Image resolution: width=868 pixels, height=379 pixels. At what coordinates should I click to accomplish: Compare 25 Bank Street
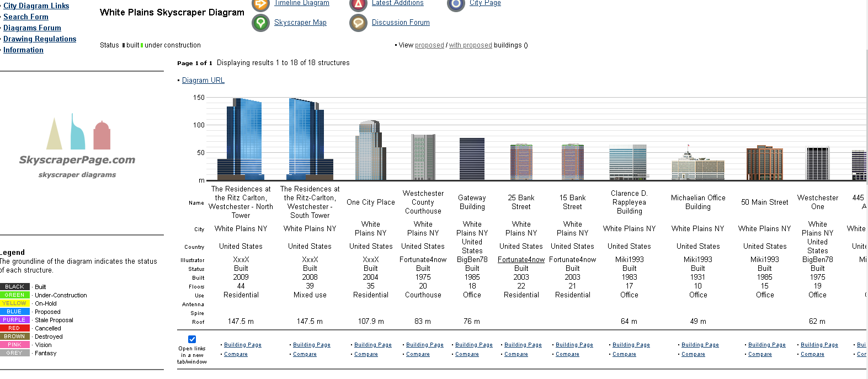(x=516, y=354)
